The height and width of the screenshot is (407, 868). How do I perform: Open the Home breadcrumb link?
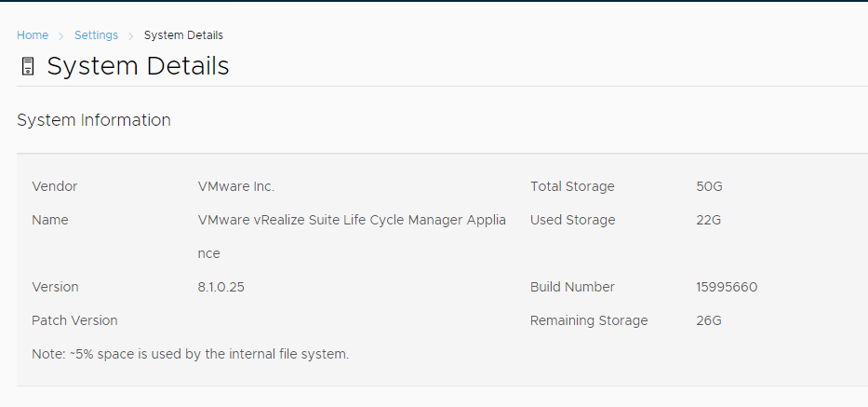pyautogui.click(x=33, y=35)
